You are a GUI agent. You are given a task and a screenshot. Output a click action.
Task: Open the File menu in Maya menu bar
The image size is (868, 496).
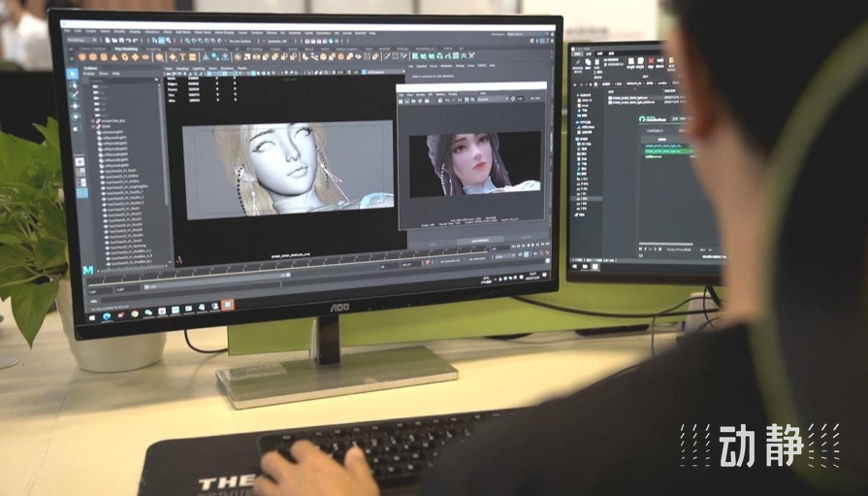coord(67,31)
